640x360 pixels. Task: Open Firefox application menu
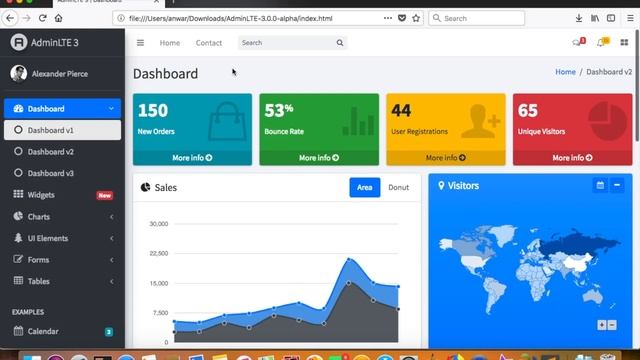coord(630,18)
